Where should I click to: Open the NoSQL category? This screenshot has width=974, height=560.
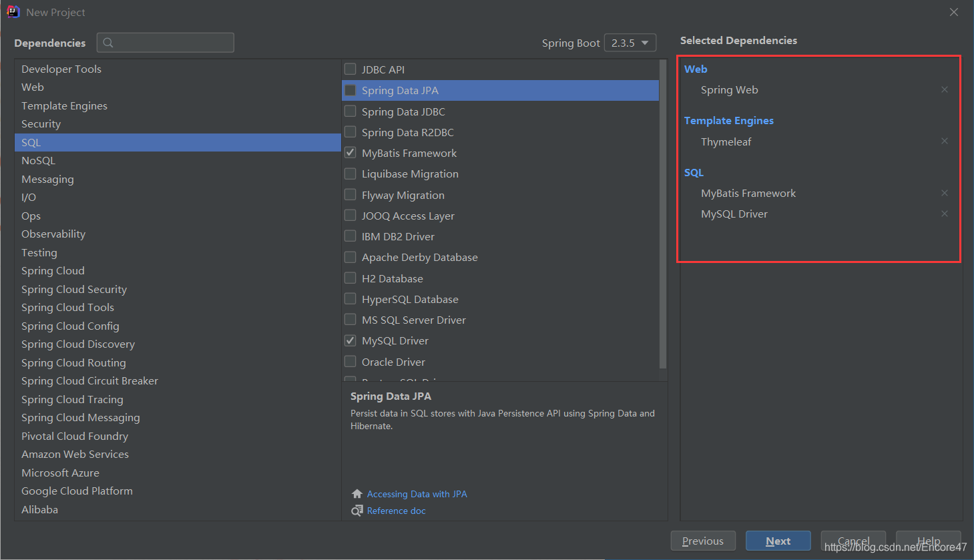click(178, 161)
